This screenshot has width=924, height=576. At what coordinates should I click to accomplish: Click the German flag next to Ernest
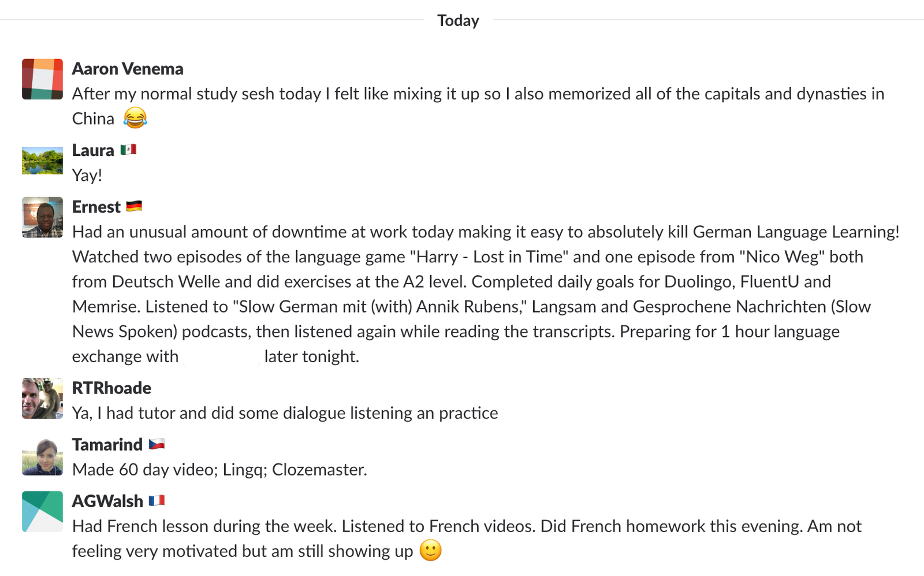[x=134, y=206]
